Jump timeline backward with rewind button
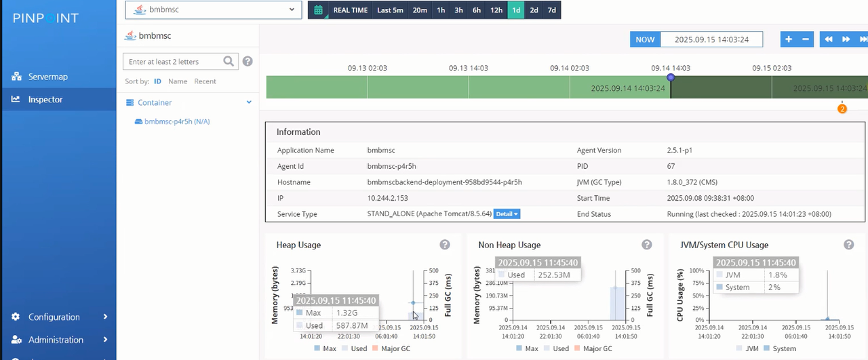This screenshot has width=868, height=360. tap(829, 39)
